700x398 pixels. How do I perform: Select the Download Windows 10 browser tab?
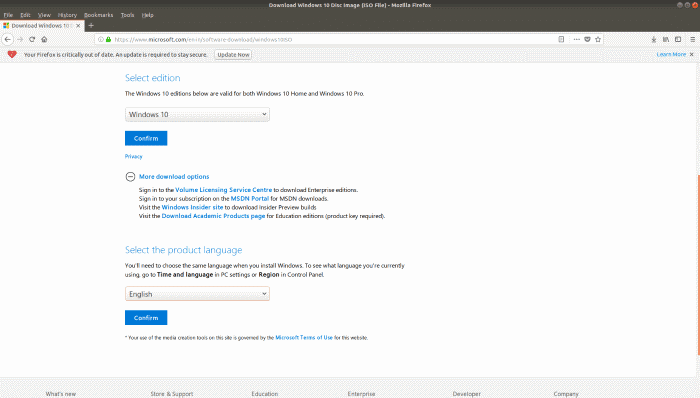point(42,26)
